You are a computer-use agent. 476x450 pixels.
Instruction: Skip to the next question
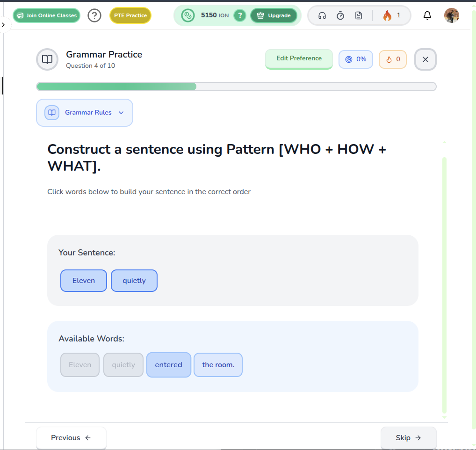pyautogui.click(x=408, y=438)
